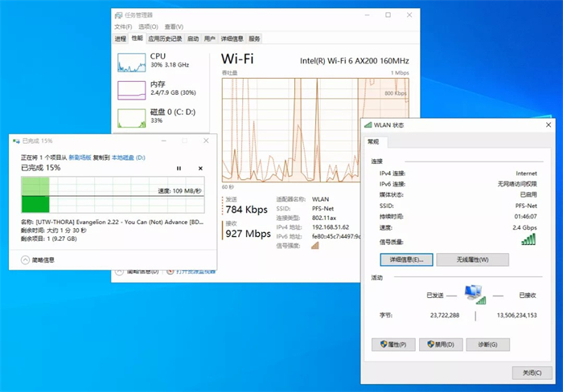Open 无线属性(W) wireless properties

(473, 259)
